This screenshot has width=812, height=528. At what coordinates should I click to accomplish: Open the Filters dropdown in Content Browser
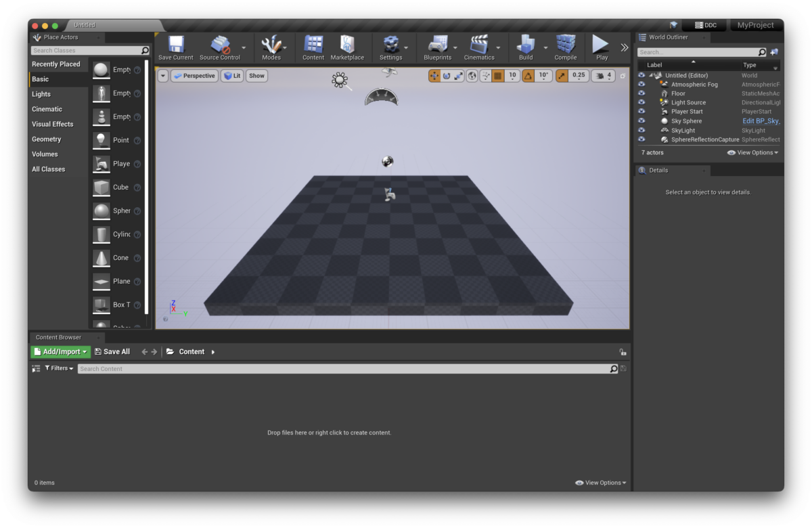coord(59,368)
